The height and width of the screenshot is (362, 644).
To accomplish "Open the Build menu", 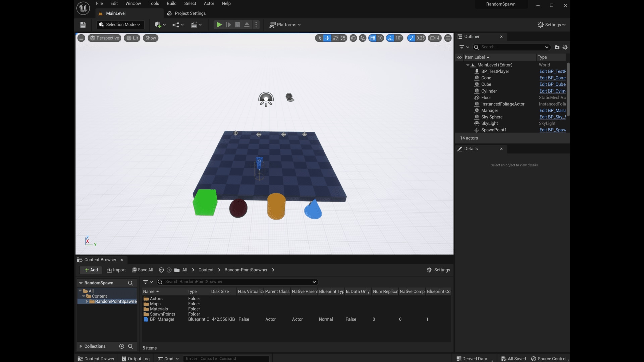I will coord(171,3).
